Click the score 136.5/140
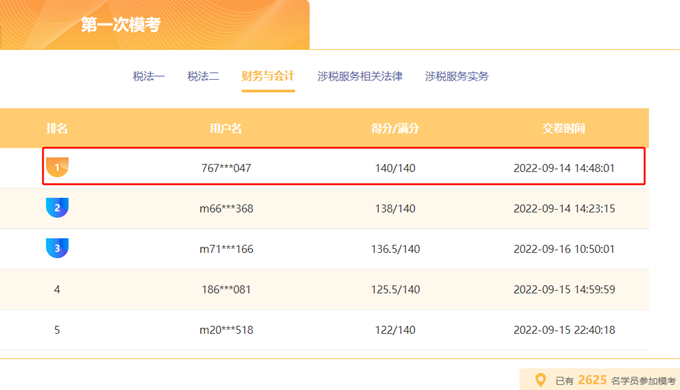Screen dimensions: 680x390 click(395, 249)
